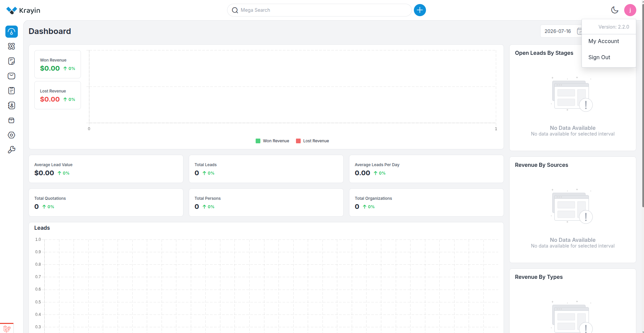The height and width of the screenshot is (333, 644).
Task: Click the Won Revenue $0.00 card
Action: (x=57, y=64)
